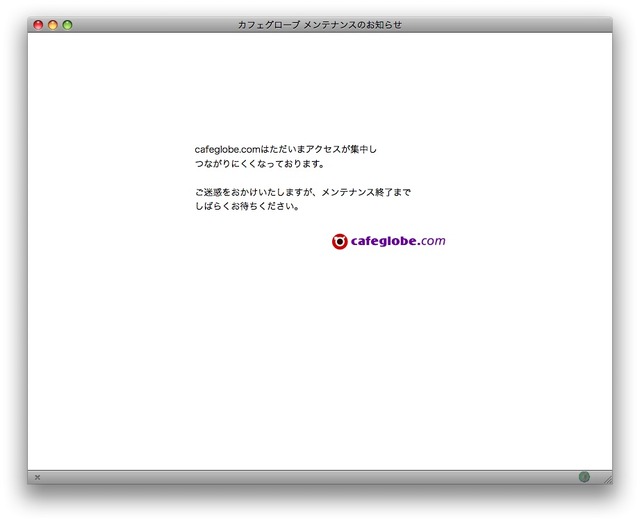Click the cafeglobe.com word starting the message
Viewport: 640px width, 522px height.
(227, 149)
